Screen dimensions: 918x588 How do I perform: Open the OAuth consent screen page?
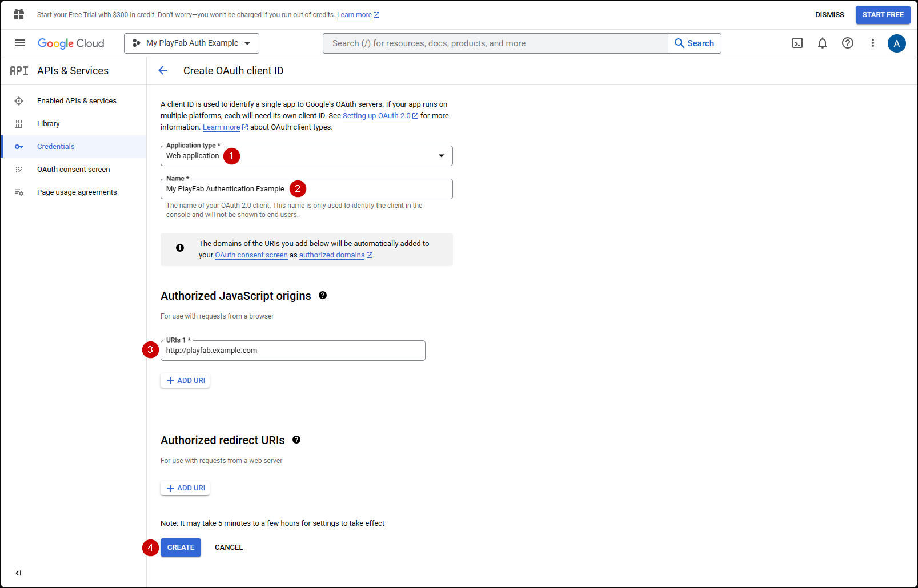(x=73, y=169)
